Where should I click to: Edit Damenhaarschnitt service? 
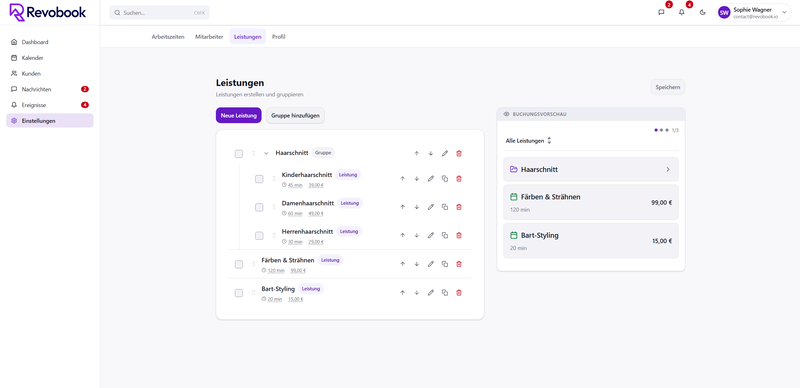click(431, 207)
